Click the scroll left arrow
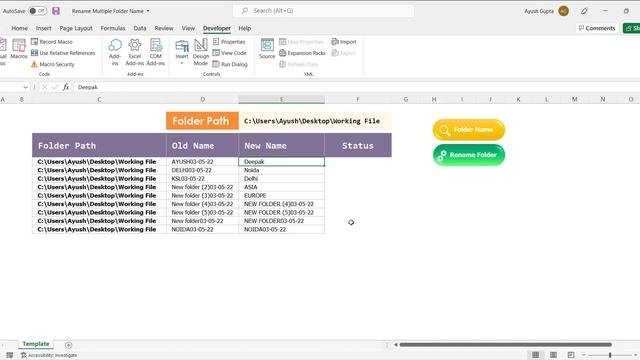Viewport: 640px width, 360px height. [396, 344]
